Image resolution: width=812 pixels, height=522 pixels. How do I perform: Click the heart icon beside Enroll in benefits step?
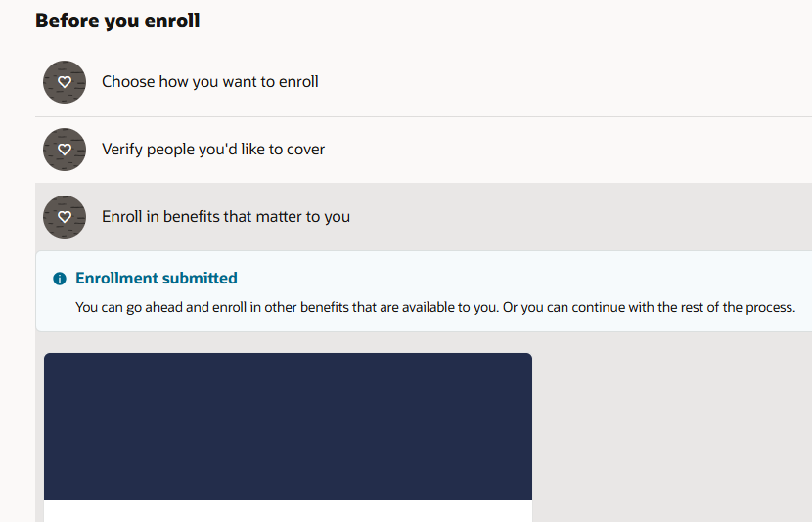(65, 217)
